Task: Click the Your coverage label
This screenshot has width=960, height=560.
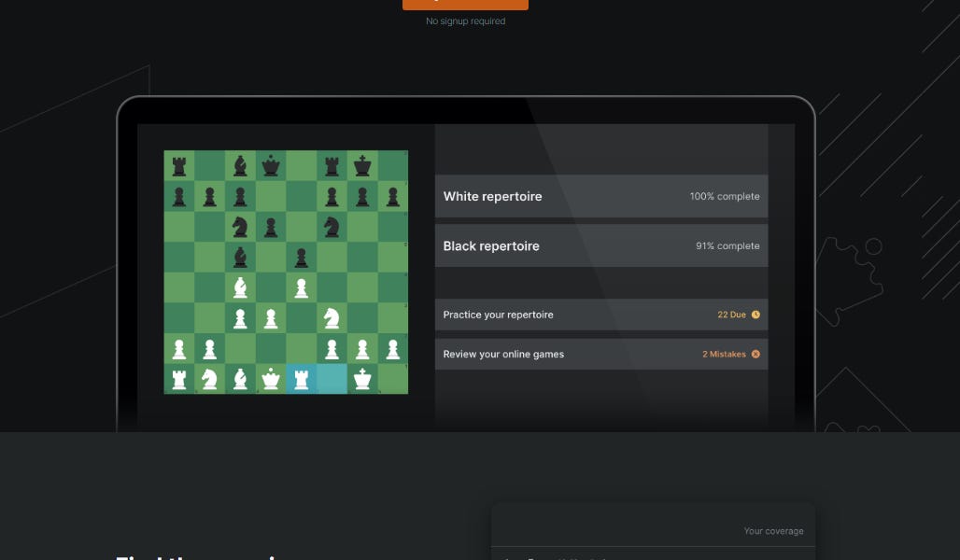Action: 773,530
